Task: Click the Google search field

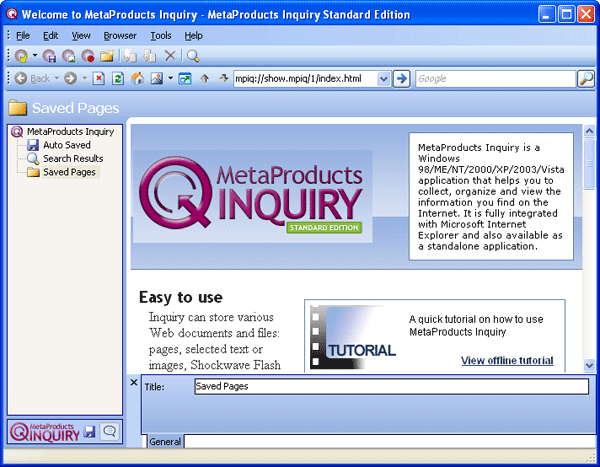Action: click(x=496, y=79)
